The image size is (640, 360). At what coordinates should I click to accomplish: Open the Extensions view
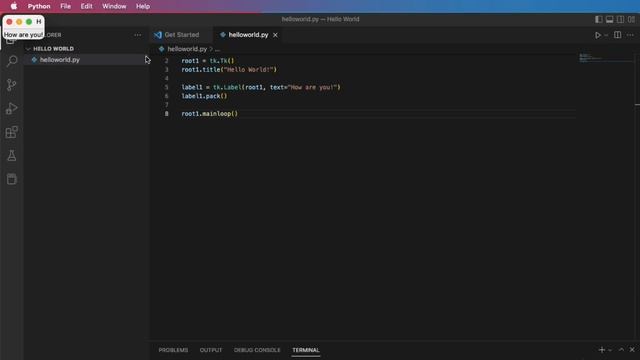click(x=12, y=132)
